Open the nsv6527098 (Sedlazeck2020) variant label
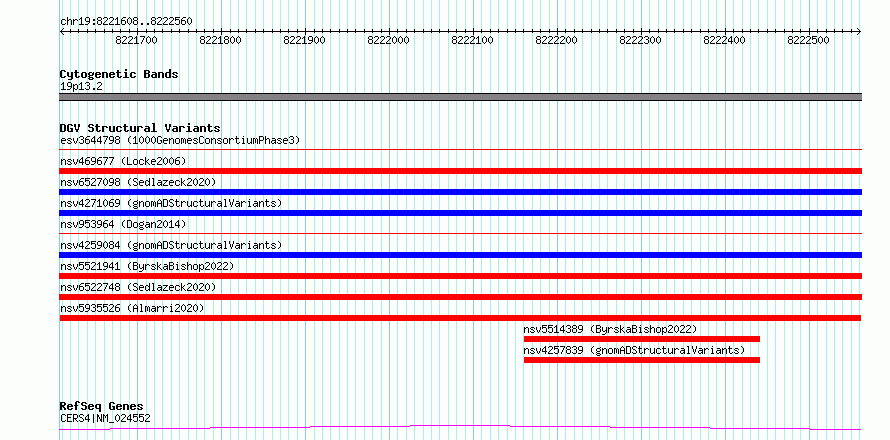The height and width of the screenshot is (440, 890). click(138, 182)
